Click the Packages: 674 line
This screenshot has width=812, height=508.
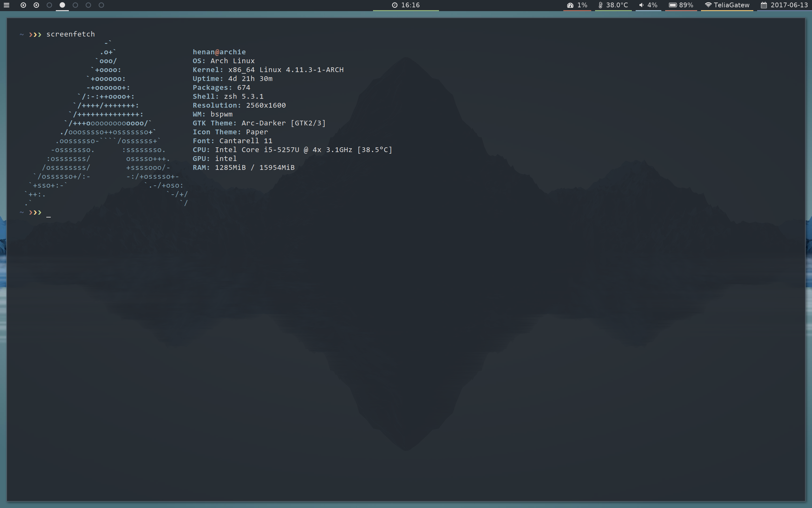click(x=221, y=88)
